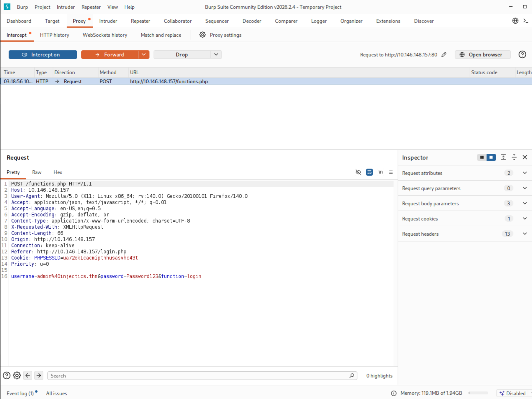Switch to the Repeater tab
Screen dimensions: 532x399
click(x=140, y=21)
